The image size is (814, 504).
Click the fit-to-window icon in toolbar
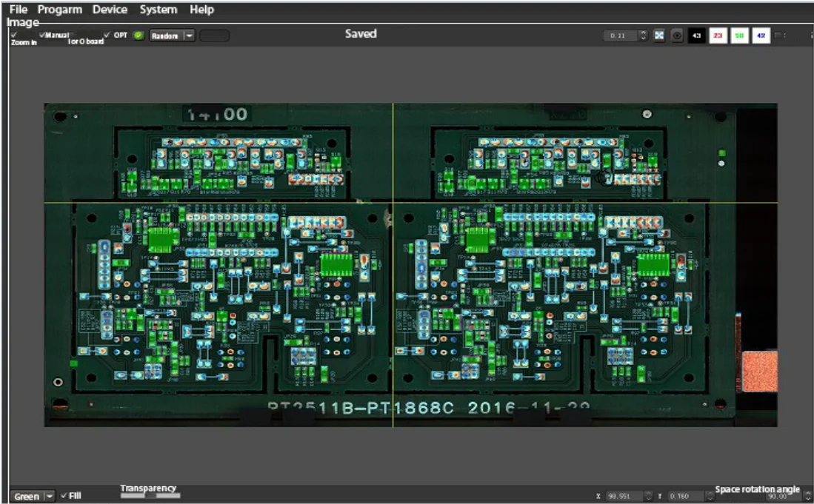pyautogui.click(x=659, y=36)
